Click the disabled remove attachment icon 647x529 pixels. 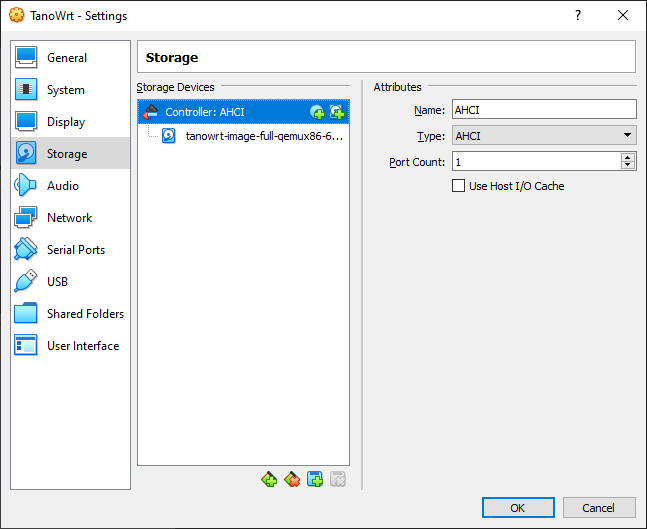point(338,479)
